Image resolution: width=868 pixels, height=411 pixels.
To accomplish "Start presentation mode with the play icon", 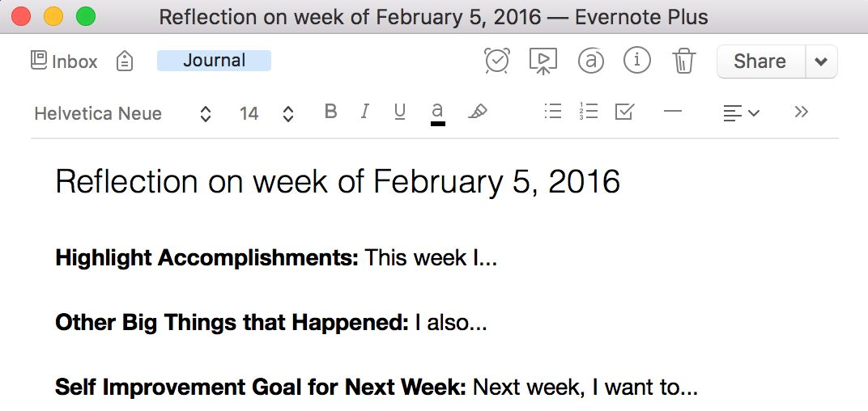I will [x=543, y=61].
